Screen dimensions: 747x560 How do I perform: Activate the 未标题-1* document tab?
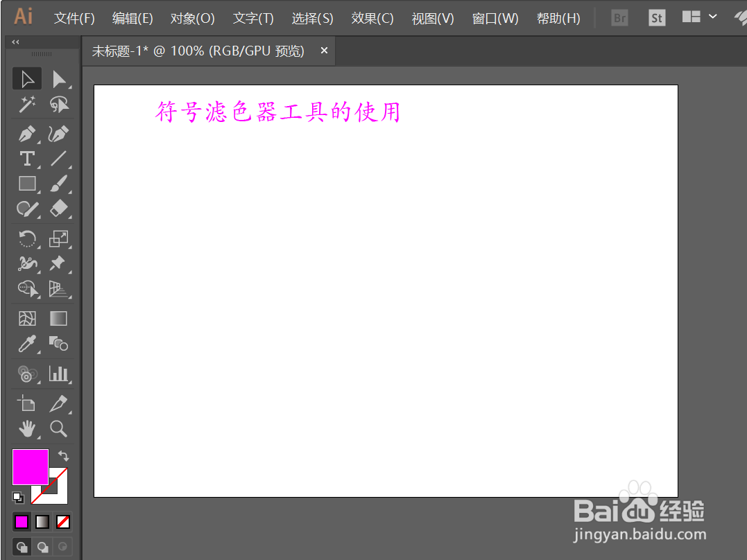[x=198, y=51]
